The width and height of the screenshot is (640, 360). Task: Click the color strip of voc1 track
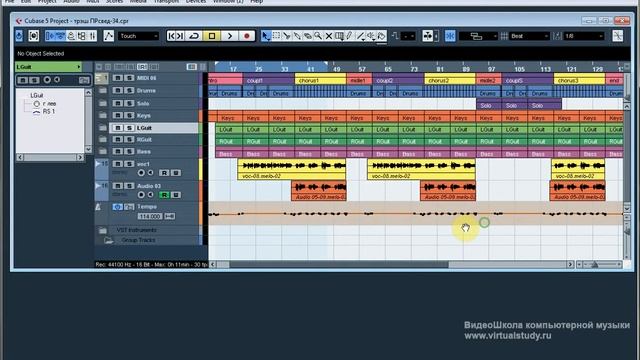point(200,169)
